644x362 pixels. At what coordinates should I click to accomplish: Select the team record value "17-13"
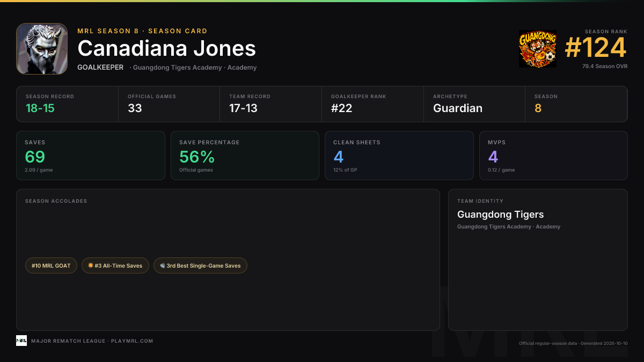[243, 108]
